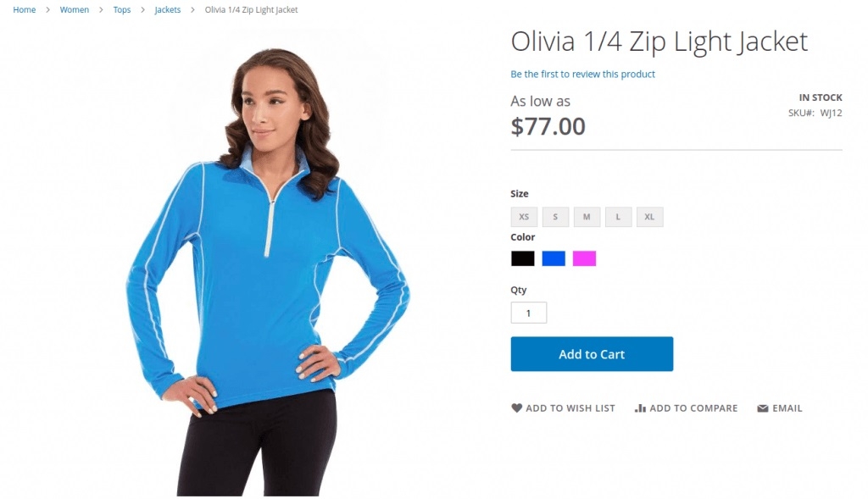The width and height of the screenshot is (868, 499).
Task: Click the bar-chart compare icon
Action: pos(640,408)
